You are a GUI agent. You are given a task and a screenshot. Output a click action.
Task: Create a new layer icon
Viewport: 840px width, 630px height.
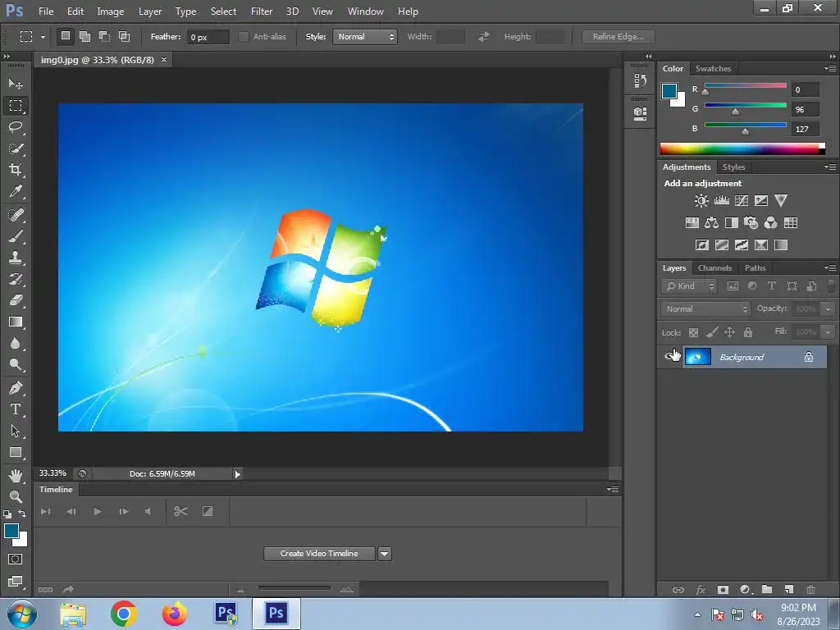point(788,589)
